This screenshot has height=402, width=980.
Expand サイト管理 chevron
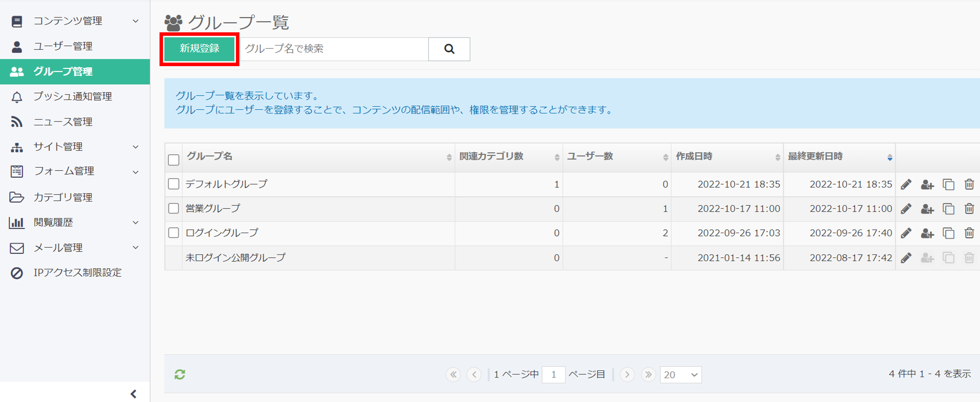[135, 147]
